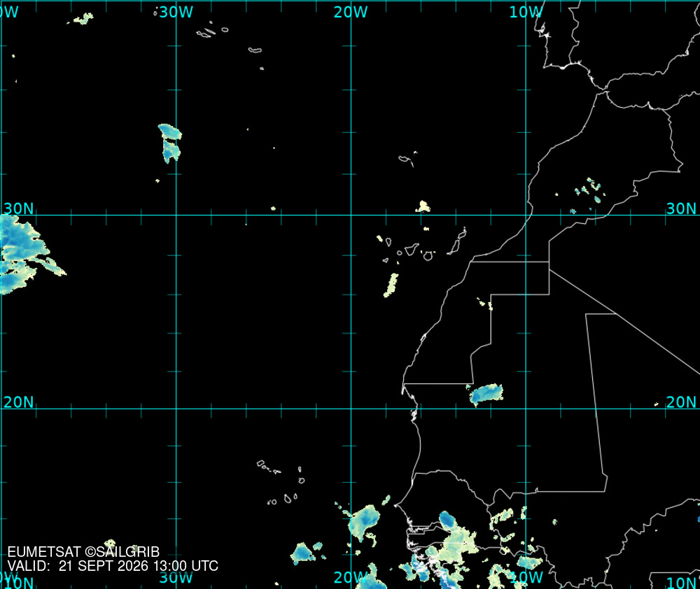
Task: Click the blue cloud patch near 30W
Action: click(x=170, y=143)
